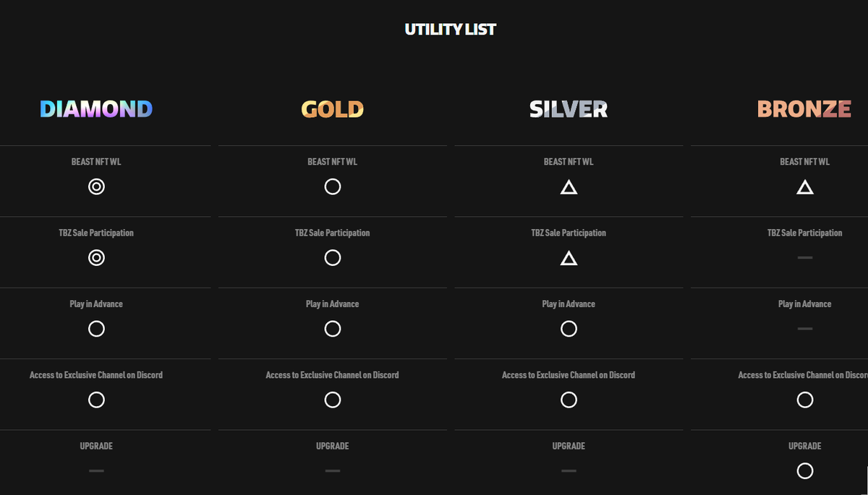868x495 pixels.
Task: Click Gold's Discord channel access circle
Action: [333, 400]
